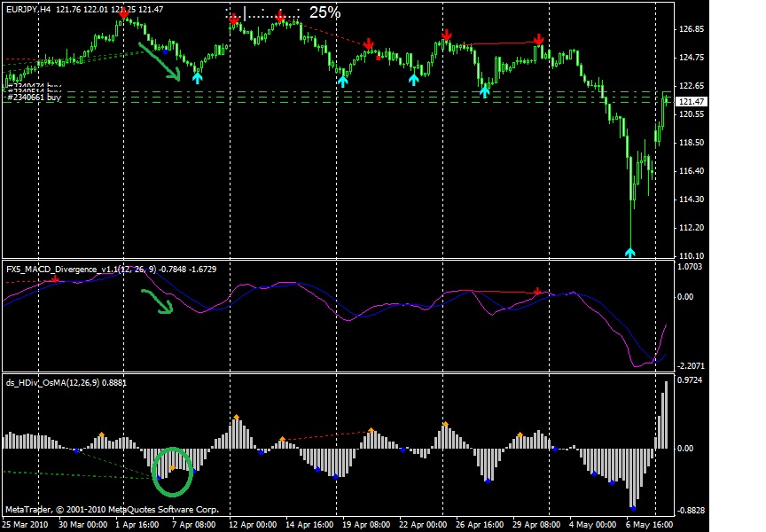Screen dimensions: 766x532
Task: Click blue dot at the deepest OsMA histogram trough
Action: (x=633, y=507)
